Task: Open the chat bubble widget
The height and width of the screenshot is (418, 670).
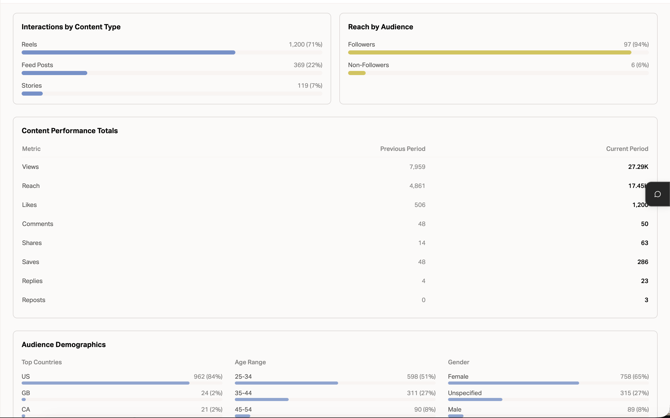Action: click(x=658, y=194)
